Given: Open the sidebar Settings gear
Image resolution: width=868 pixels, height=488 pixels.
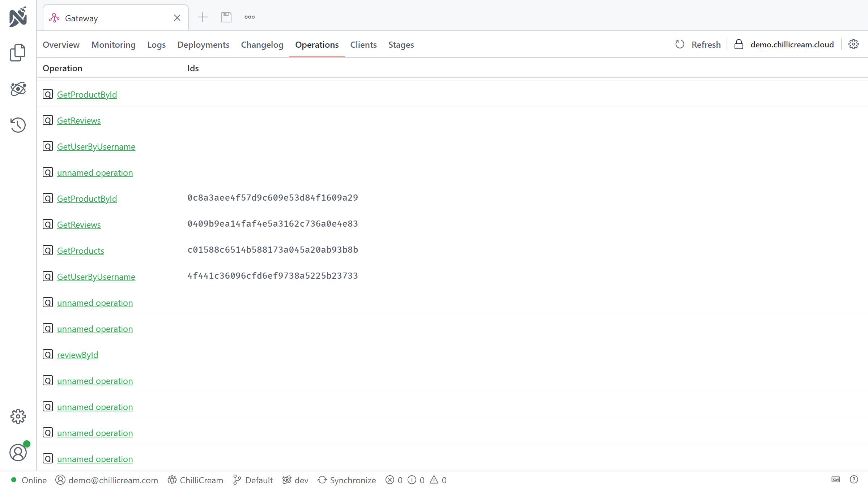Looking at the screenshot, I should point(18,416).
